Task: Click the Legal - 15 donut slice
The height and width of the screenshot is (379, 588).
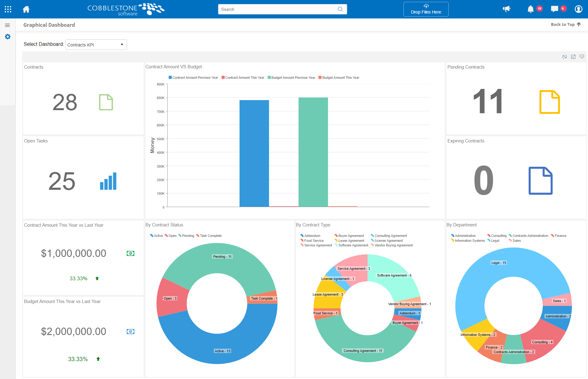Action: (499, 263)
